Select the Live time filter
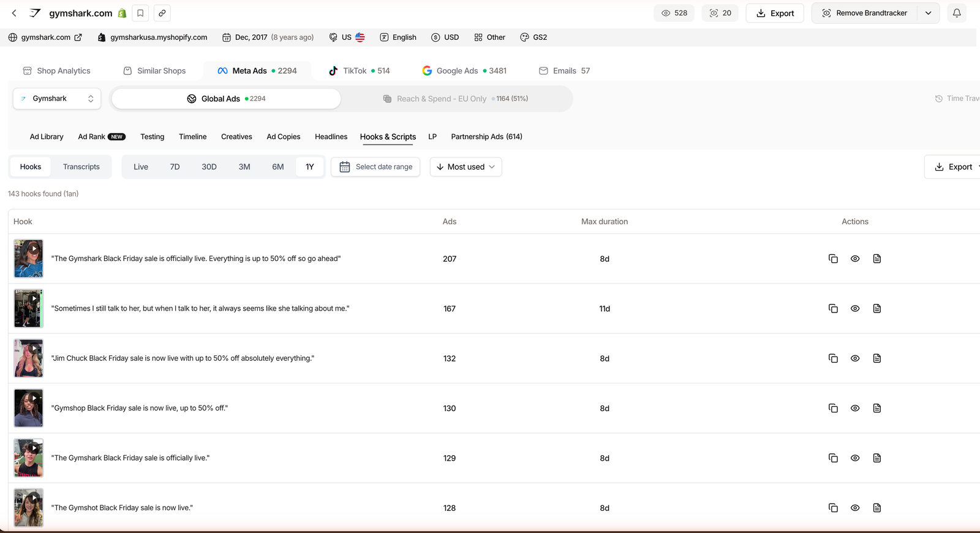This screenshot has height=533, width=980. pos(141,167)
